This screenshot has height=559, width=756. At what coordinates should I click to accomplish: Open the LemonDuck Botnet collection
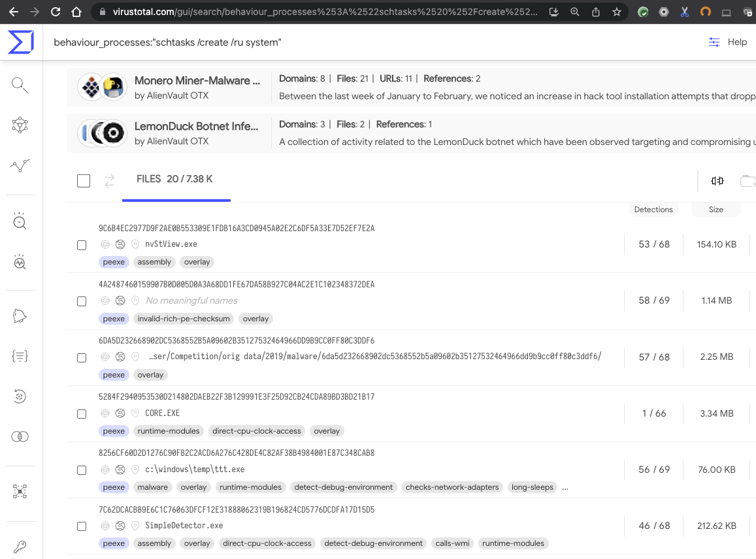coord(196,126)
